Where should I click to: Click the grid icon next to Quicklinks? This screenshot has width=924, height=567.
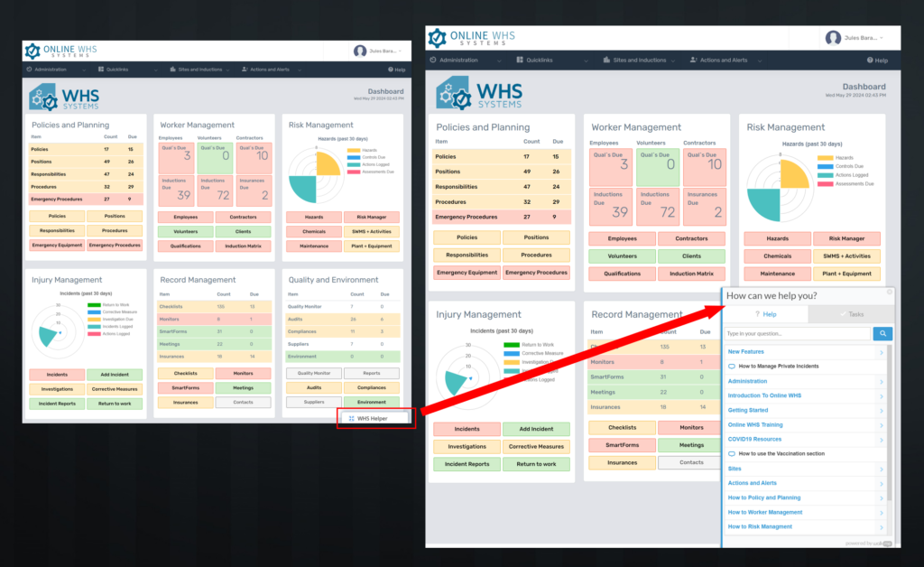click(x=520, y=60)
